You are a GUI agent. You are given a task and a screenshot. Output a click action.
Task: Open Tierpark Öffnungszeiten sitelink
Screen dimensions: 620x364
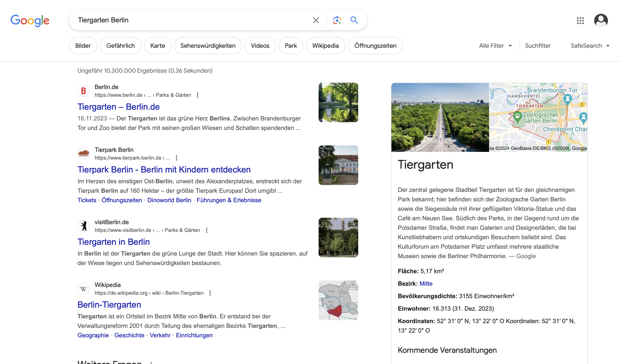click(122, 200)
